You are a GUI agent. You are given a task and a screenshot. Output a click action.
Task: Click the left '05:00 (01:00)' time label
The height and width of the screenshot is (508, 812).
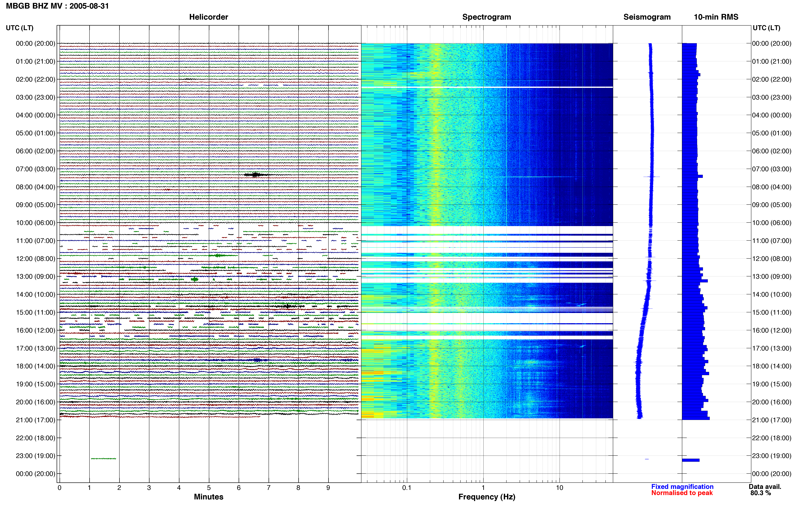tap(36, 133)
